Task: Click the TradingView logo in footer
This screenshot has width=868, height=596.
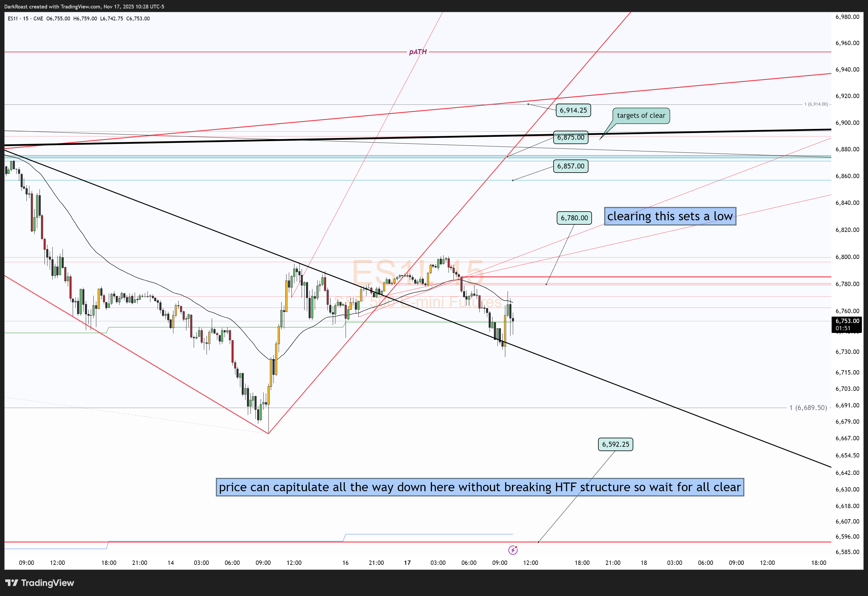Action: tap(40, 583)
